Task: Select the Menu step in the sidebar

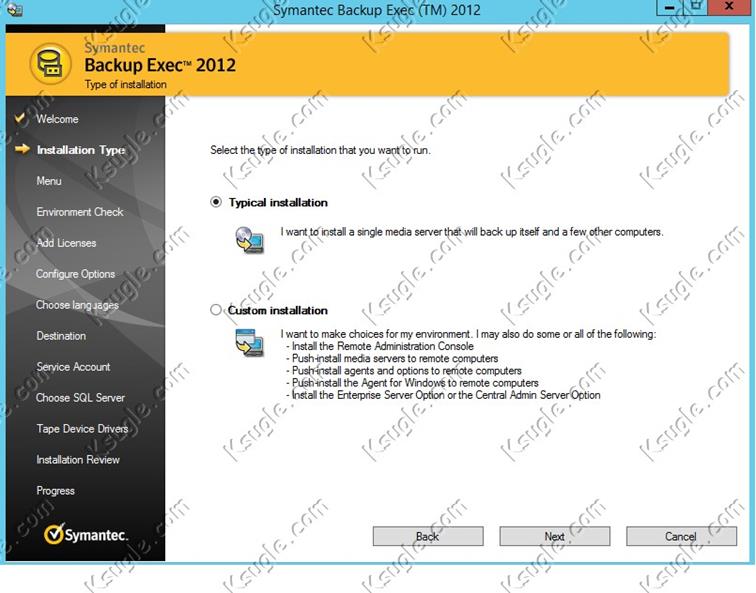Action: click(x=49, y=181)
